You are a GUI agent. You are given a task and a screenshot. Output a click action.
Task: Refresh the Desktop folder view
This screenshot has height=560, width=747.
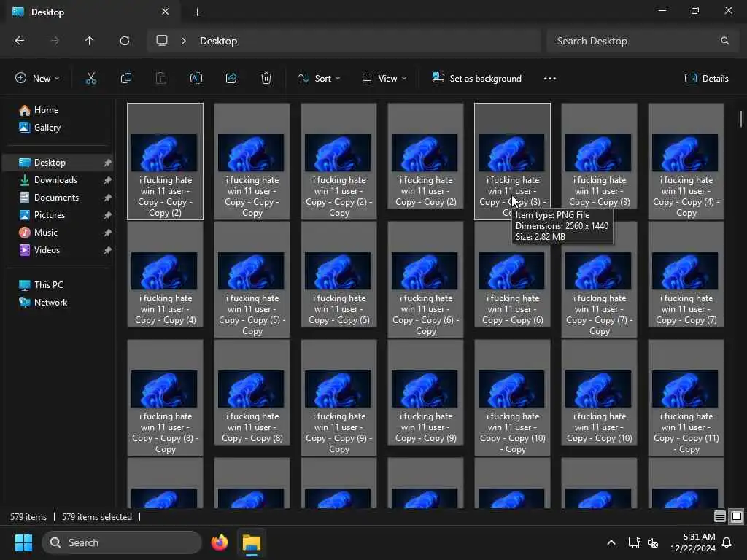coord(125,41)
